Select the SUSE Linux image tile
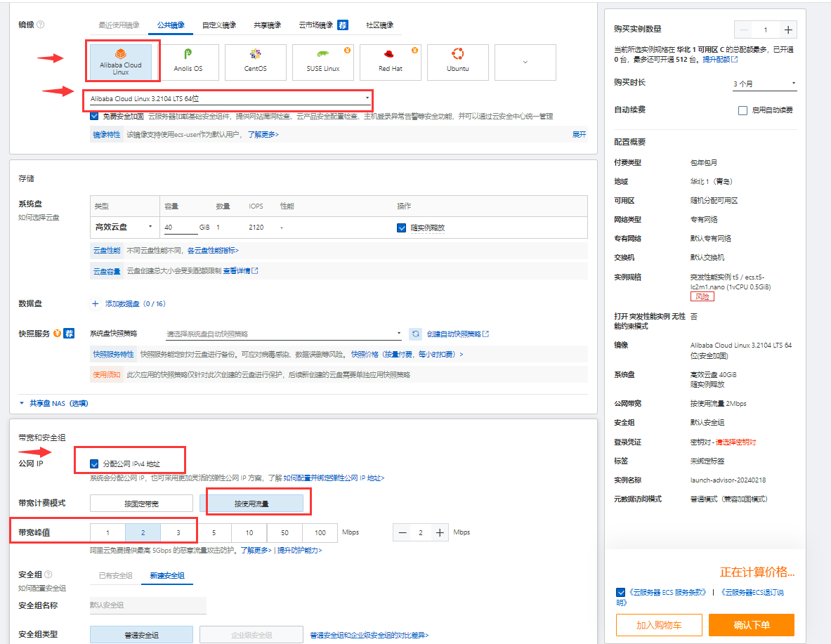 322,62
